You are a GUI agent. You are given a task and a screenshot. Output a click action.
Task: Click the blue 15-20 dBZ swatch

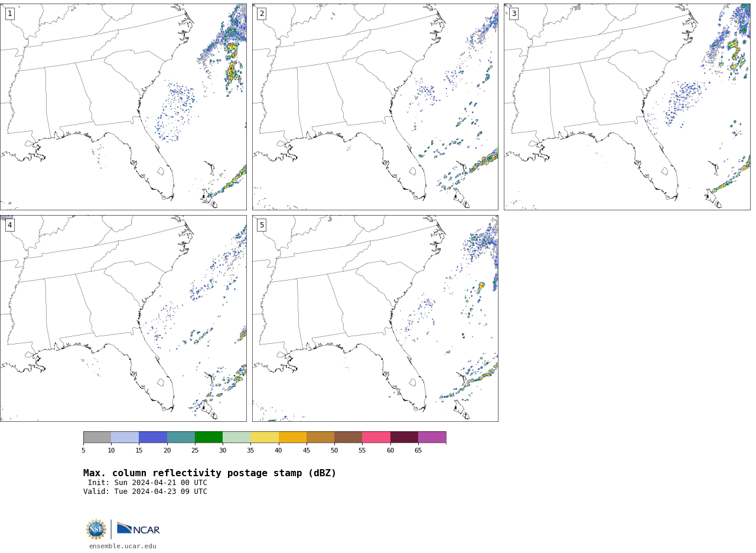153,437
